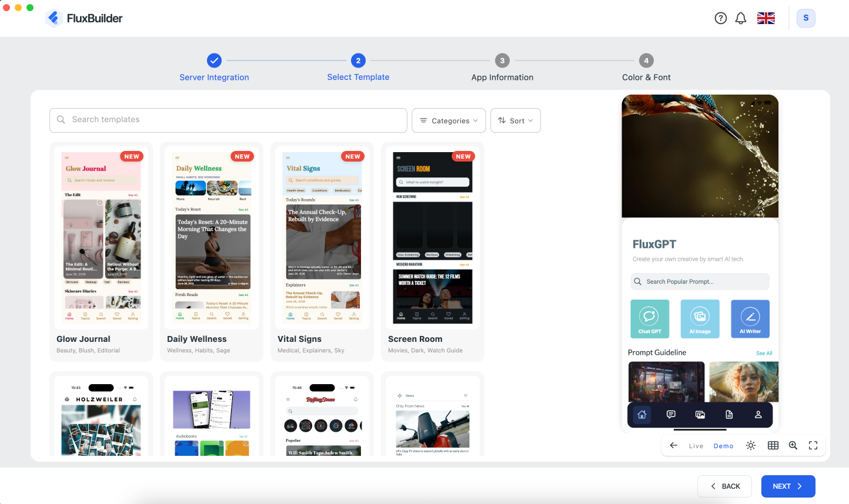Screen dimensions: 849x504
Task: Open the profile icon in preview nav bar
Action: (758, 415)
